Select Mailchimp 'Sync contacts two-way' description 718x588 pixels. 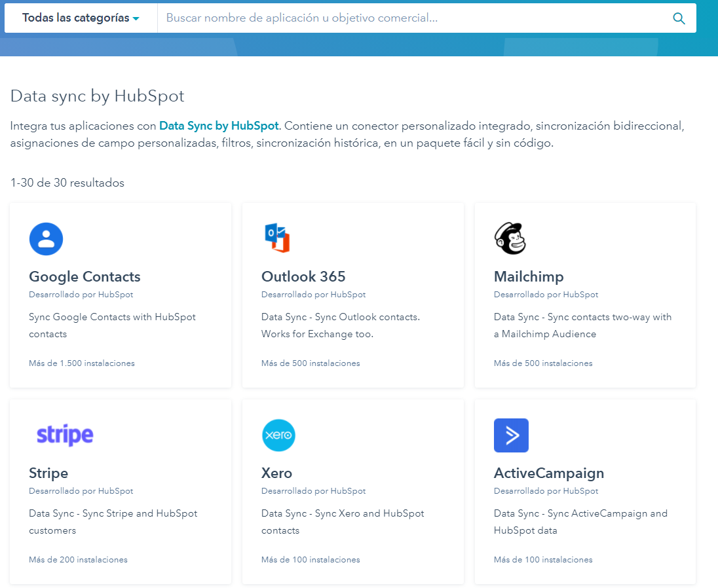pos(582,325)
